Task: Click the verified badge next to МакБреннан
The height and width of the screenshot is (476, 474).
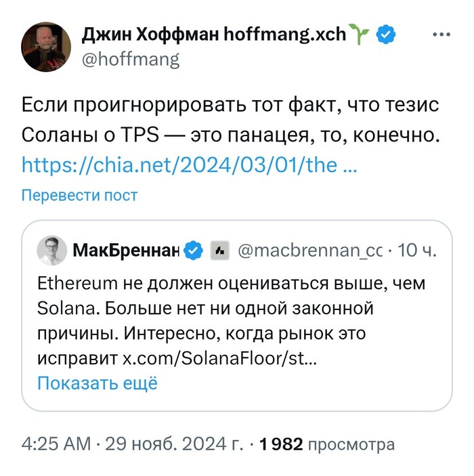Action: 194,251
